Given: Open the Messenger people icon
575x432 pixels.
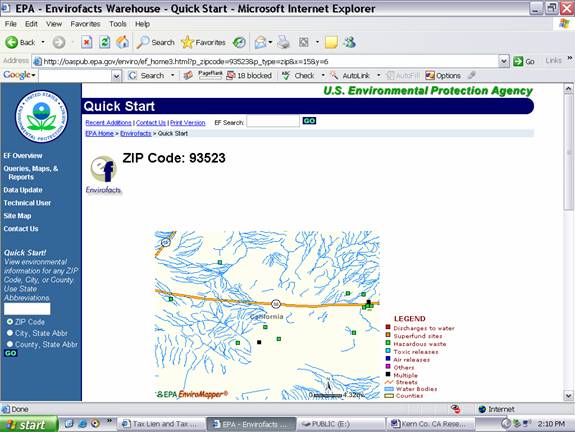Looking at the screenshot, I should point(349,43).
